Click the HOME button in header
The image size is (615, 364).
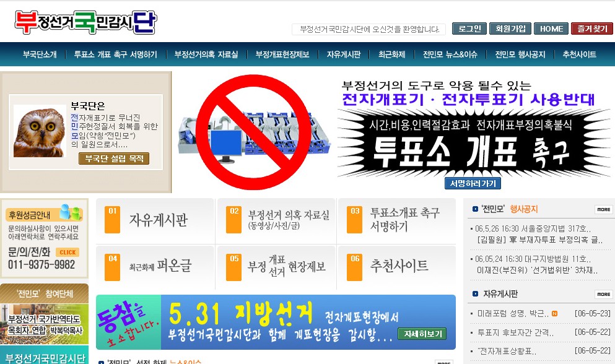tap(551, 28)
